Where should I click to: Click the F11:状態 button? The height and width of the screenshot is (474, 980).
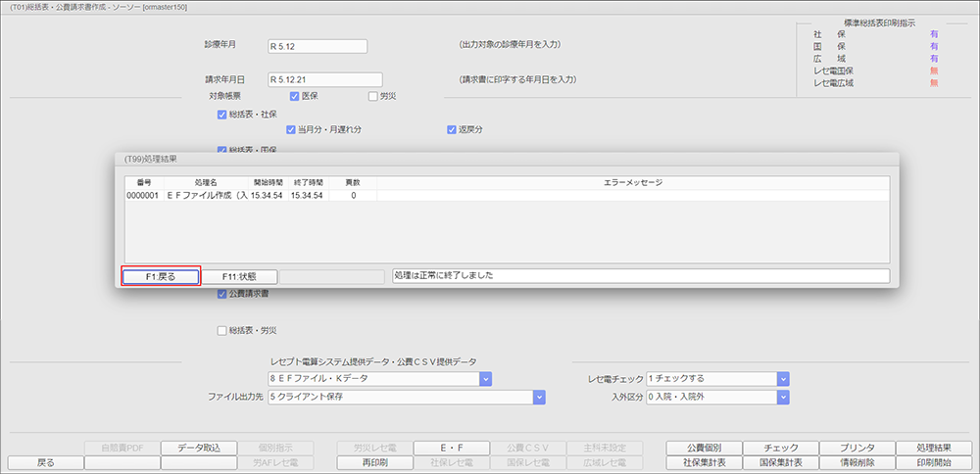[239, 276]
